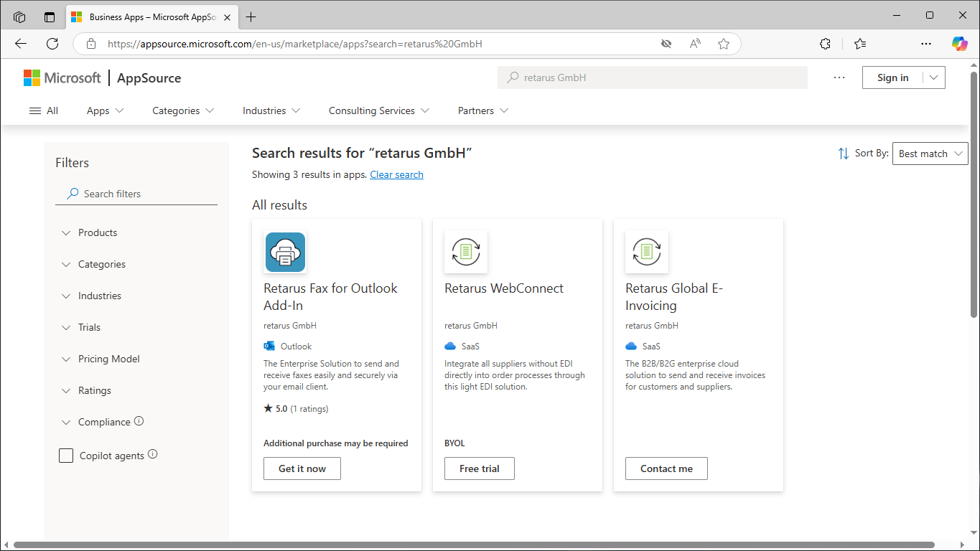Screen dimensions: 980x551
Task: Open the Favorites list icon
Action: click(860, 44)
